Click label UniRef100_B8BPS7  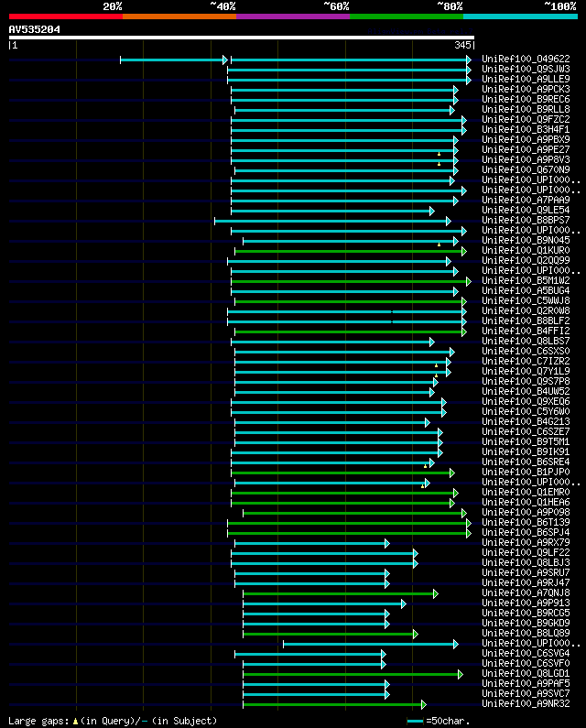526,220
